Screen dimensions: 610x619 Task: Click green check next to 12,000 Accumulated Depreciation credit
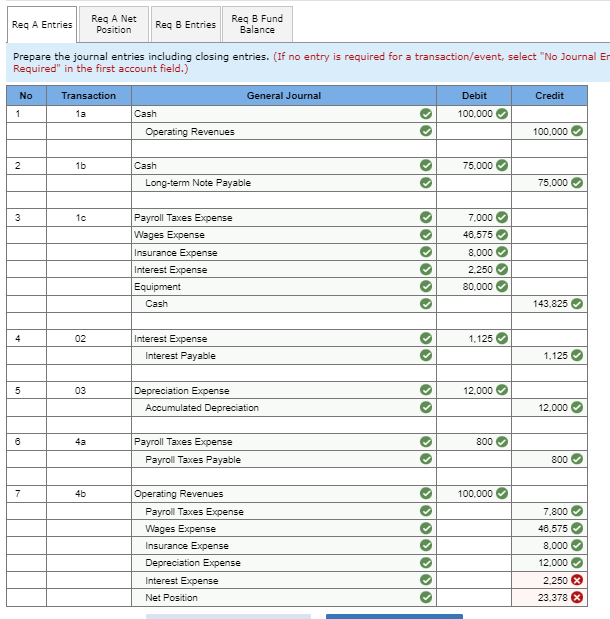pyautogui.click(x=577, y=407)
